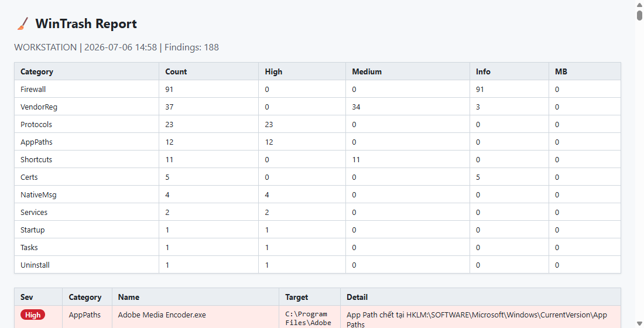The width and height of the screenshot is (644, 328).
Task: Click the broom icon beside WinTrash Report
Action: point(23,24)
